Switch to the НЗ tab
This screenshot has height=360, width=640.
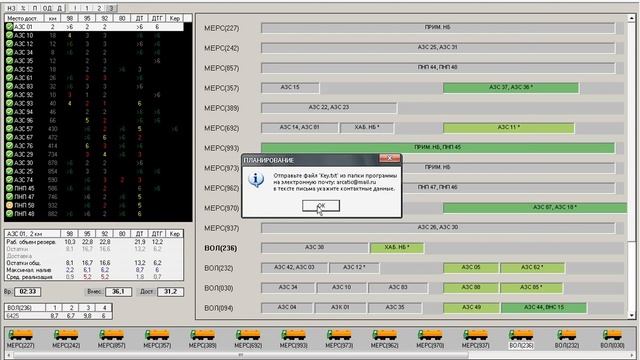[11, 8]
